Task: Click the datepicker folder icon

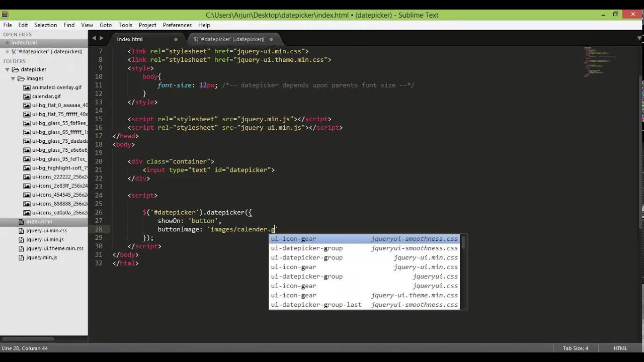Action: coord(15,69)
